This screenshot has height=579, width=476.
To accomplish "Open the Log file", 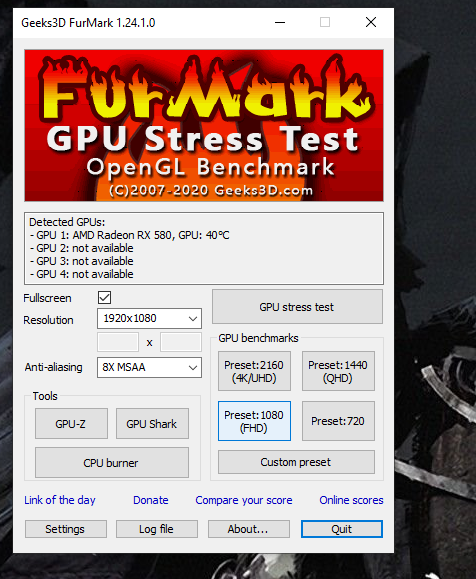I will click(x=157, y=529).
